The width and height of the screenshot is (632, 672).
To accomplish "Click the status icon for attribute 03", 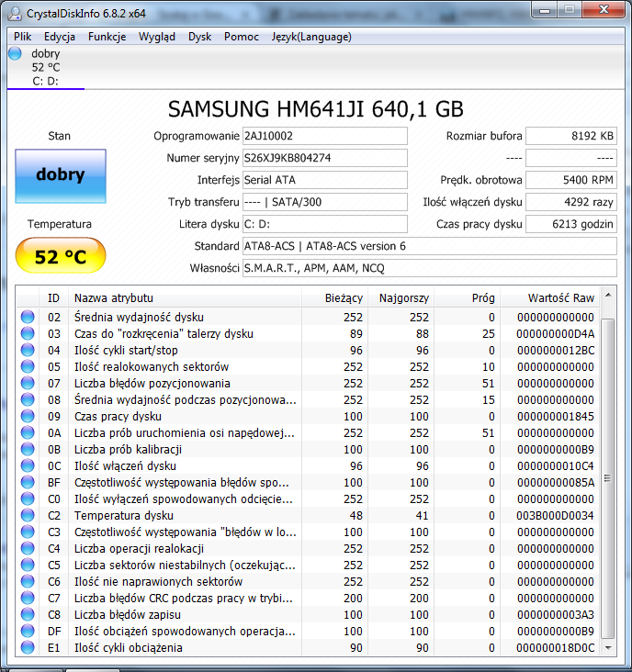I will pyautogui.click(x=28, y=333).
